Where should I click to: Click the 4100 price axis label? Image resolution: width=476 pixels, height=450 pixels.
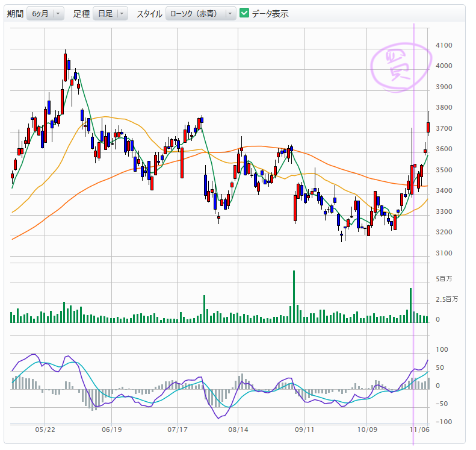(444, 45)
